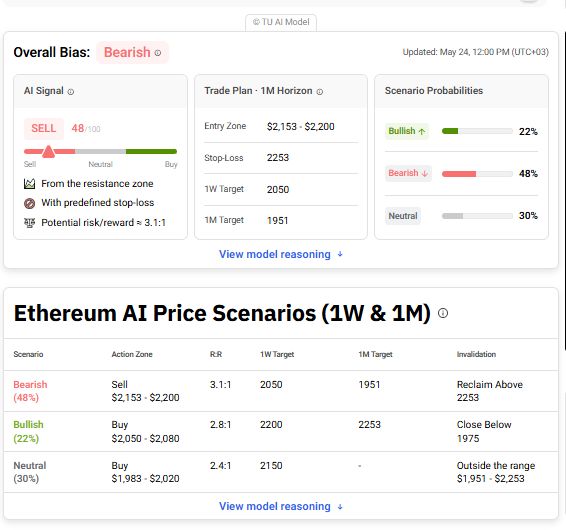566x530 pixels.
Task: Click the 'Bullish (22%)' table row label
Action: (x=28, y=431)
